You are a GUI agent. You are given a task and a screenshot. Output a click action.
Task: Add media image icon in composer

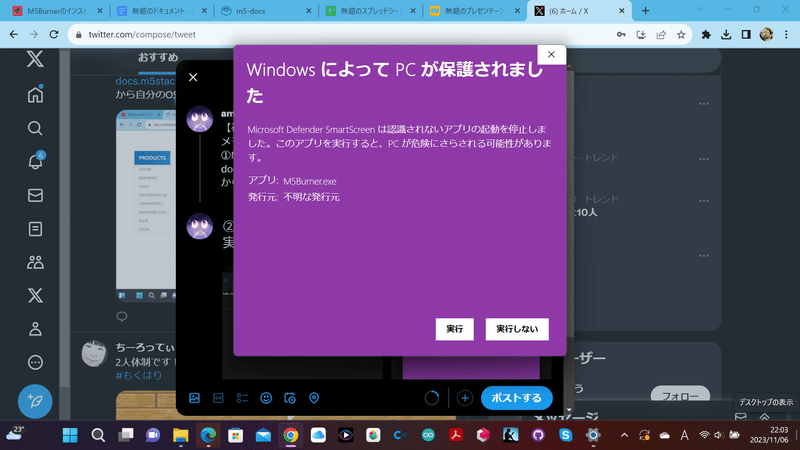(x=194, y=398)
